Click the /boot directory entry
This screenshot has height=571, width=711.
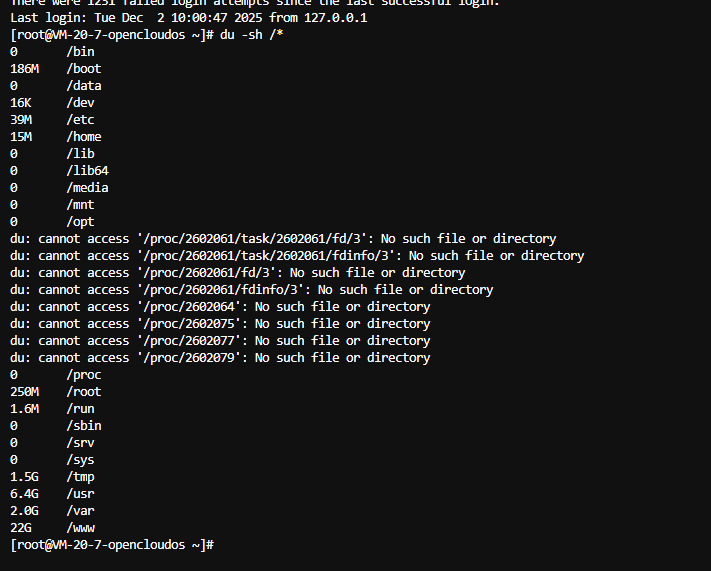84,69
